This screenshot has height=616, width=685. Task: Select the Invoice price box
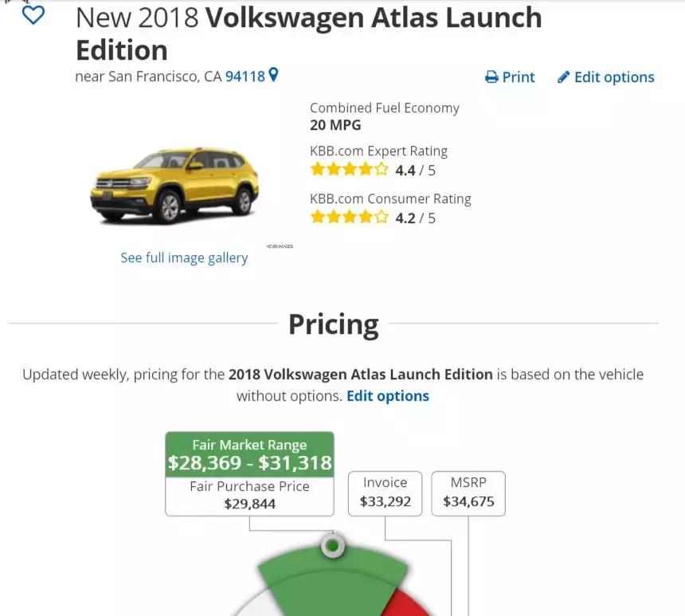(x=385, y=492)
